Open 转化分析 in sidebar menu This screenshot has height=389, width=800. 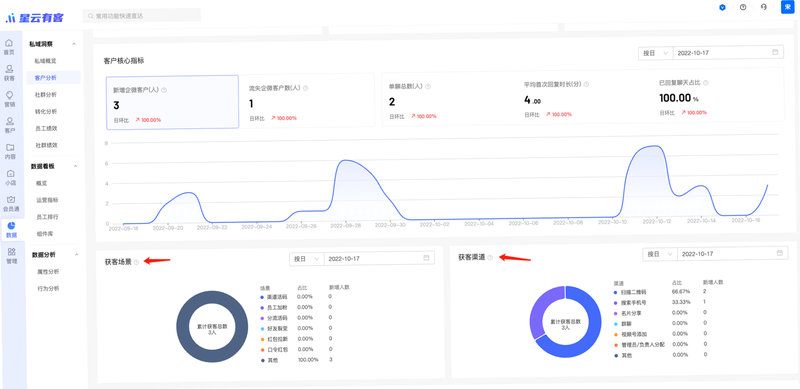coord(46,111)
